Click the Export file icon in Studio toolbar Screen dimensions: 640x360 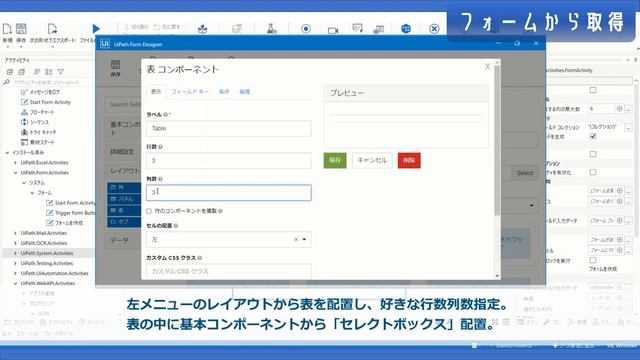pyautogui.click(x=52, y=29)
